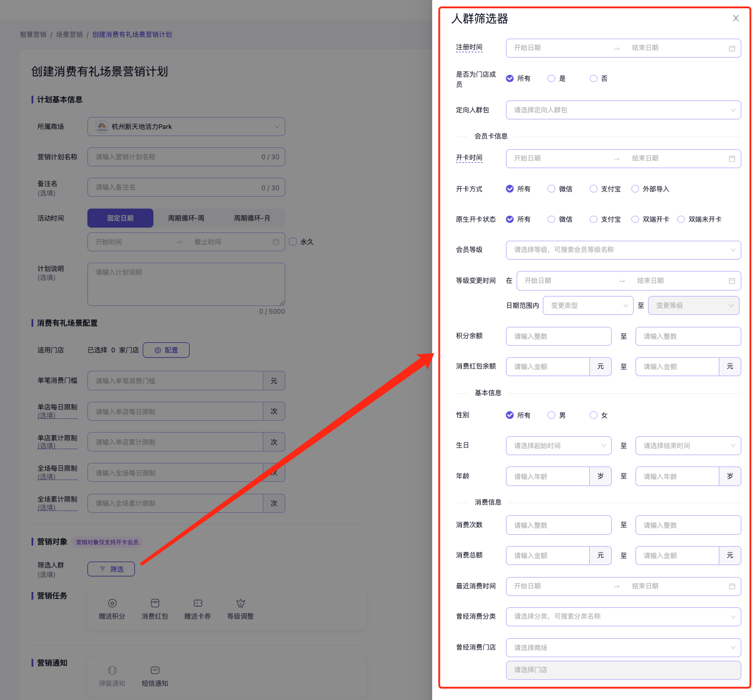Switch to 周期循环-周 tab

click(186, 218)
